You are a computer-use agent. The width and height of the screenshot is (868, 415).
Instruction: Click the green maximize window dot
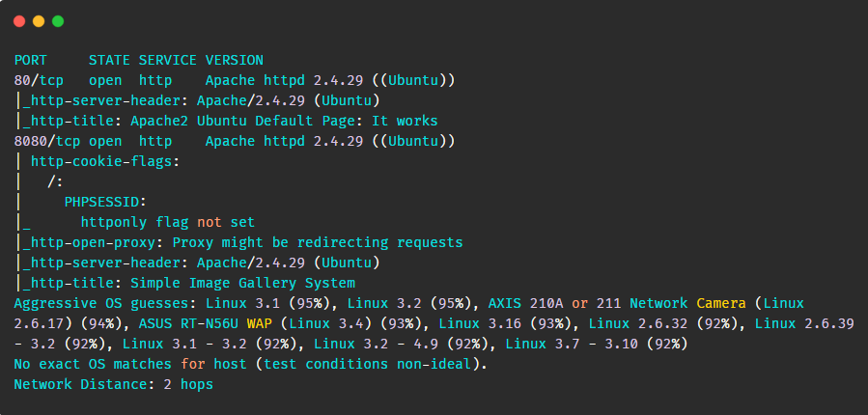coord(58,21)
